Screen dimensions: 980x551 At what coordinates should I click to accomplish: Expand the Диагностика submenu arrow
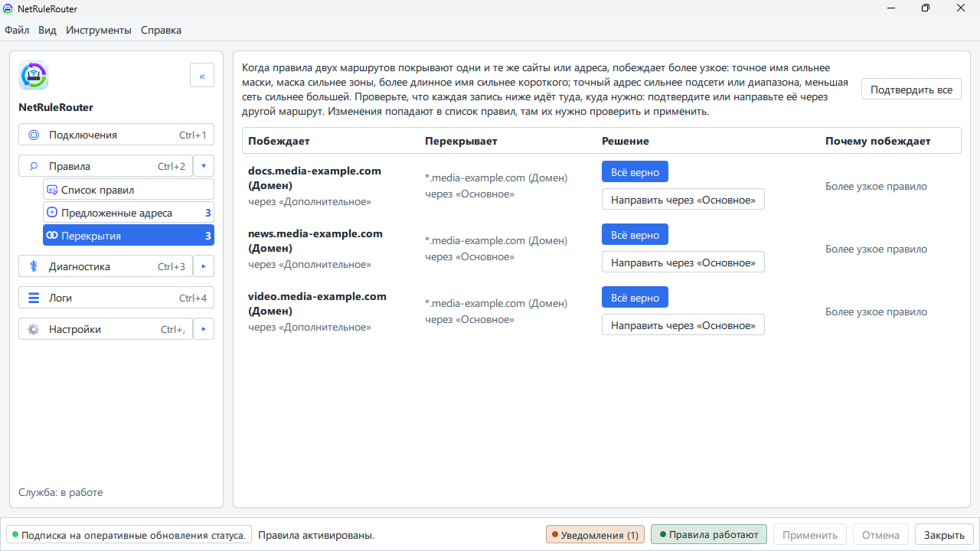pos(204,266)
